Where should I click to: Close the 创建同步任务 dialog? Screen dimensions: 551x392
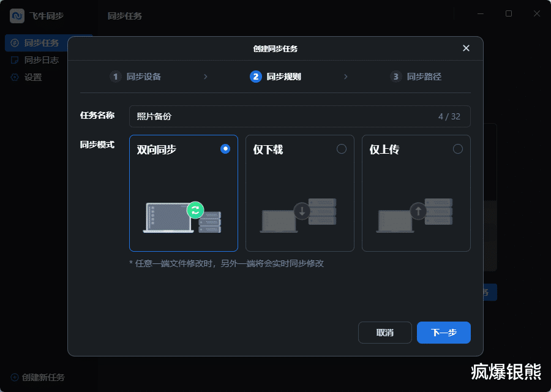click(466, 48)
